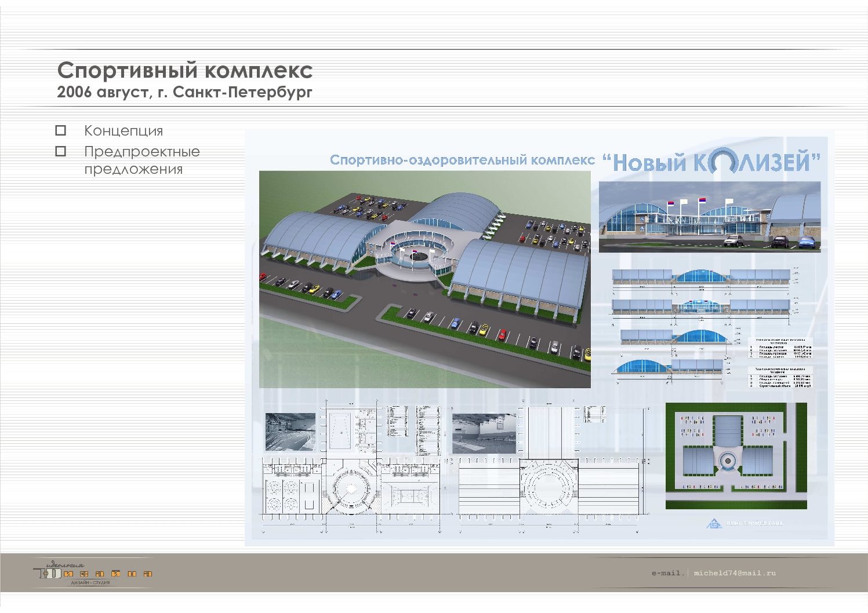Open the left interior grayscale render

coord(290,432)
